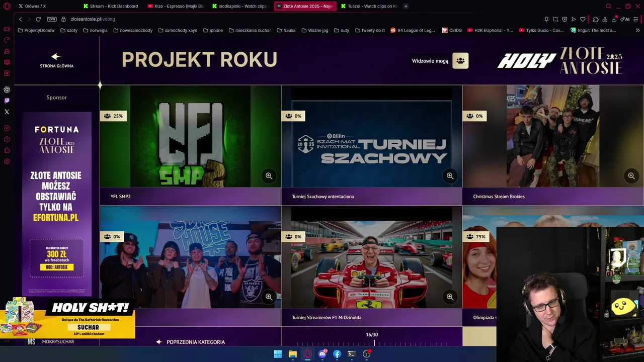The image size is (644, 362).
Task: Open the downloads icon in toolbar
Action: coord(614,19)
